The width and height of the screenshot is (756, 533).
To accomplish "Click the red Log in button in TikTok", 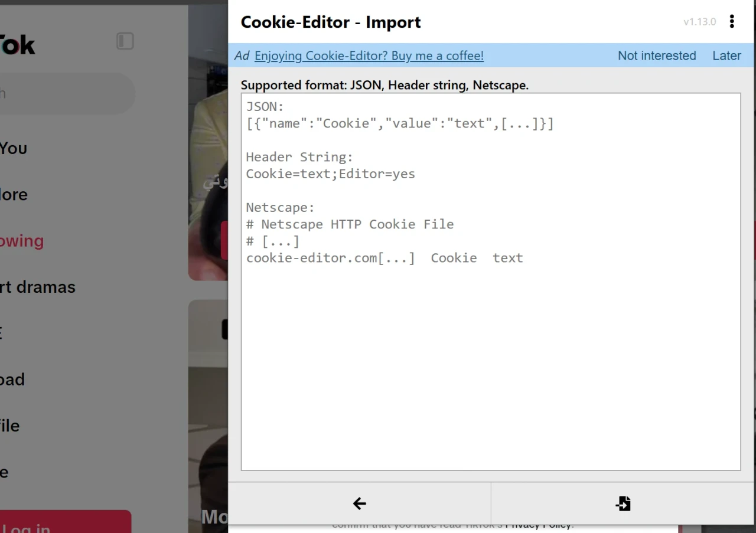I will point(66,522).
